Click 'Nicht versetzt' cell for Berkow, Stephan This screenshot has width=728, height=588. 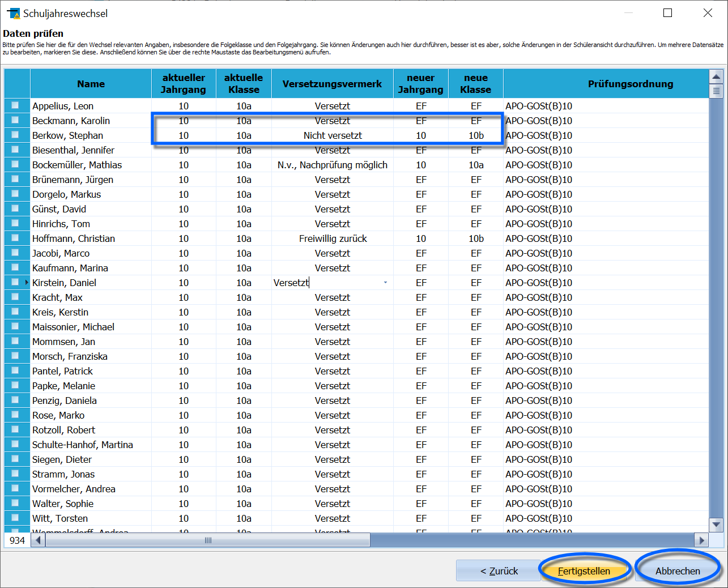[333, 135]
